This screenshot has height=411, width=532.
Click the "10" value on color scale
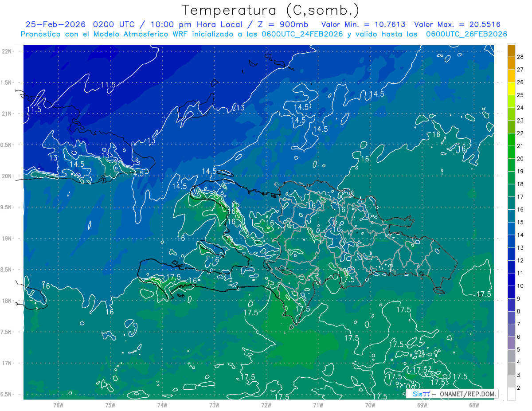[x=520, y=286]
